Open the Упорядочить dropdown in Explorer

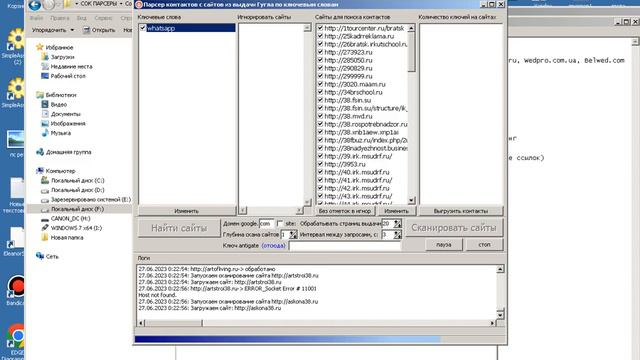tap(53, 30)
